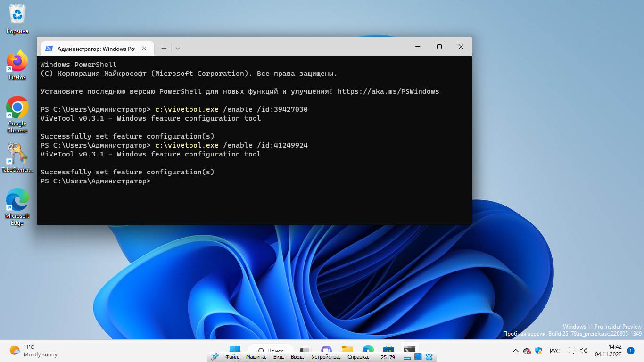This screenshot has width=644, height=362.
Task: Click the https://aka.ms/PSWindows link
Action: point(388,91)
